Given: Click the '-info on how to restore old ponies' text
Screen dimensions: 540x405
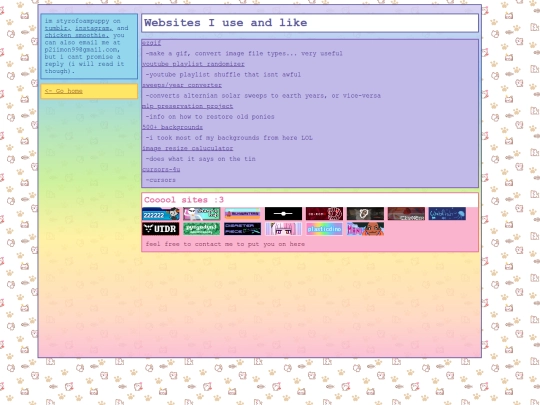Looking at the screenshot, I should (210, 117).
